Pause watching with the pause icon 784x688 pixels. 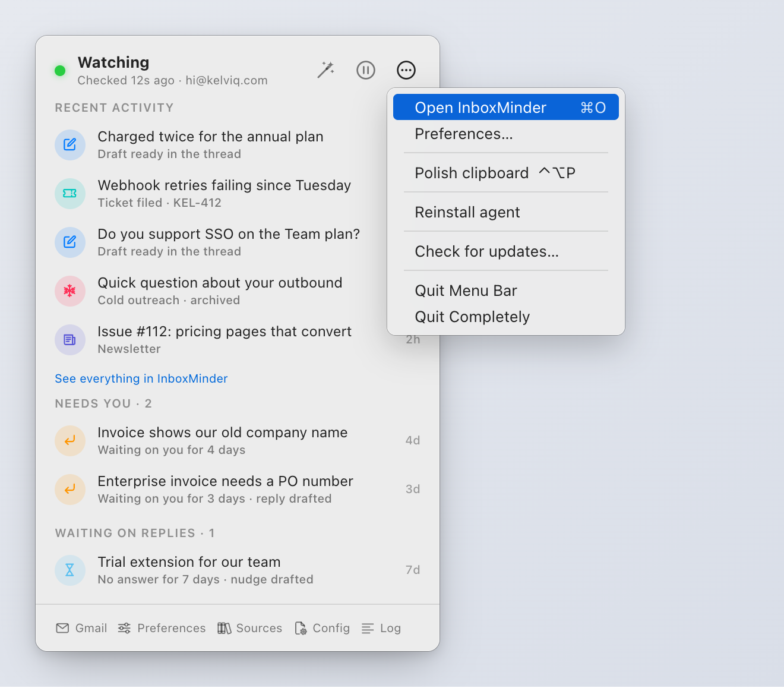point(366,70)
